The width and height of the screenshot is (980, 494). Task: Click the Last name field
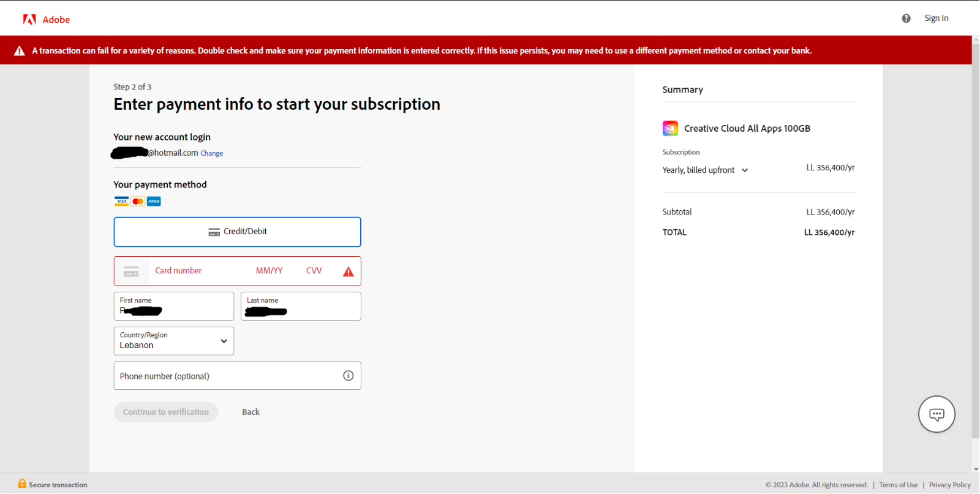[301, 306]
